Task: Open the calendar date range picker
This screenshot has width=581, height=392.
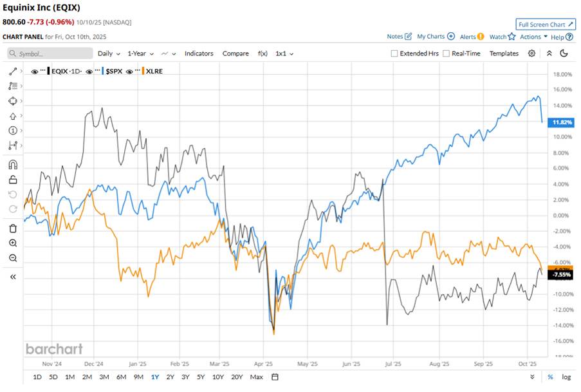Action: [275, 377]
